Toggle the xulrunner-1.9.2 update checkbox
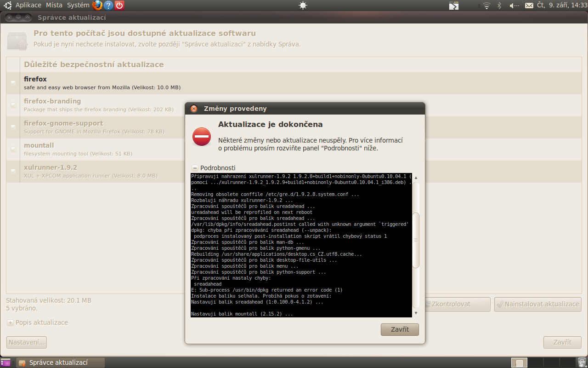The image size is (588, 368). [13, 172]
